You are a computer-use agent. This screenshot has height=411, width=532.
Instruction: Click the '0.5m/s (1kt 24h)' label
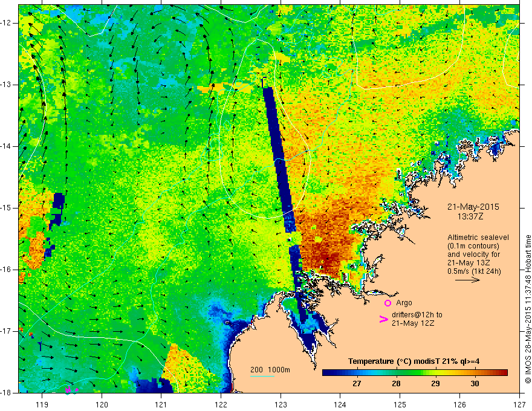pyautogui.click(x=474, y=271)
